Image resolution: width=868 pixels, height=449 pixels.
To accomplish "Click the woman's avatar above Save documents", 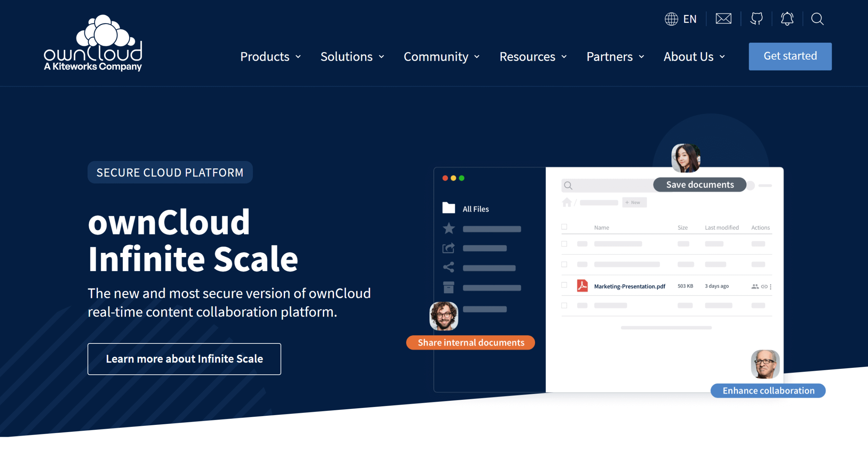I will click(x=686, y=158).
